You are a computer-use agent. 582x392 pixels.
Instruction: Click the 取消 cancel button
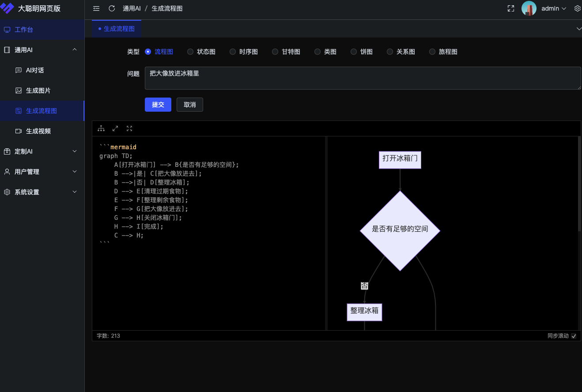(x=190, y=105)
